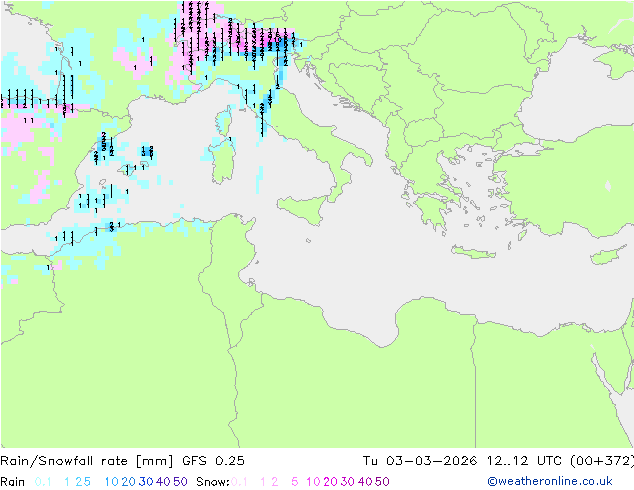
Task: Select the Snow legend 50 value
Action: point(383,482)
